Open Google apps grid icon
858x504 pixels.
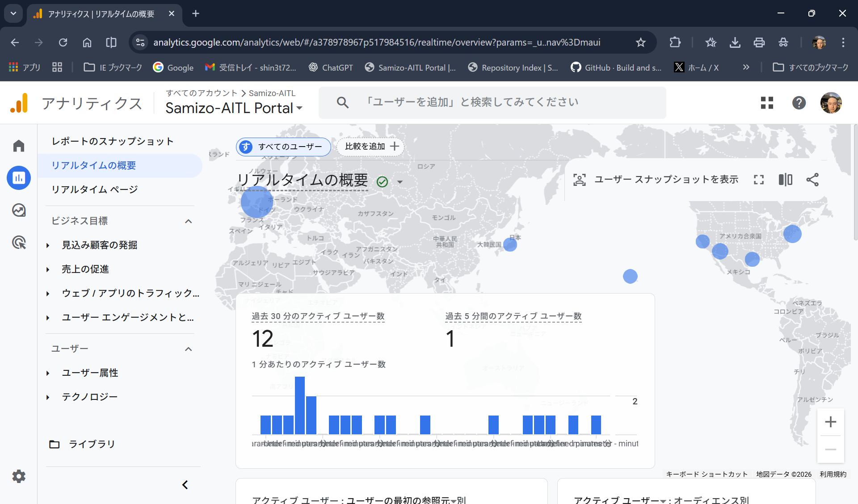point(767,103)
